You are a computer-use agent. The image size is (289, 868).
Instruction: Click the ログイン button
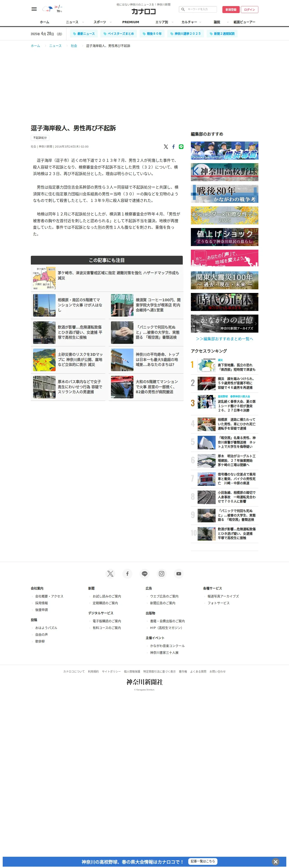(250, 9)
